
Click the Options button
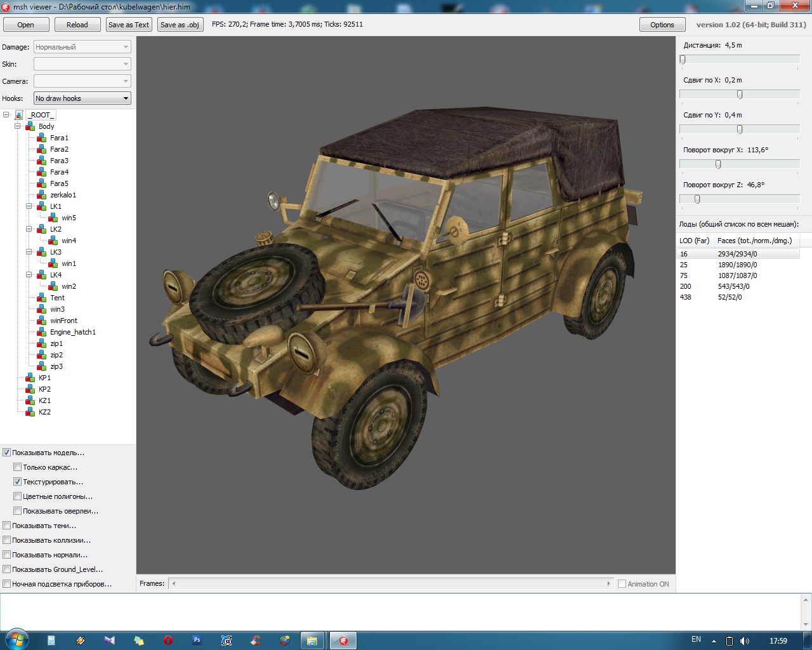point(662,25)
